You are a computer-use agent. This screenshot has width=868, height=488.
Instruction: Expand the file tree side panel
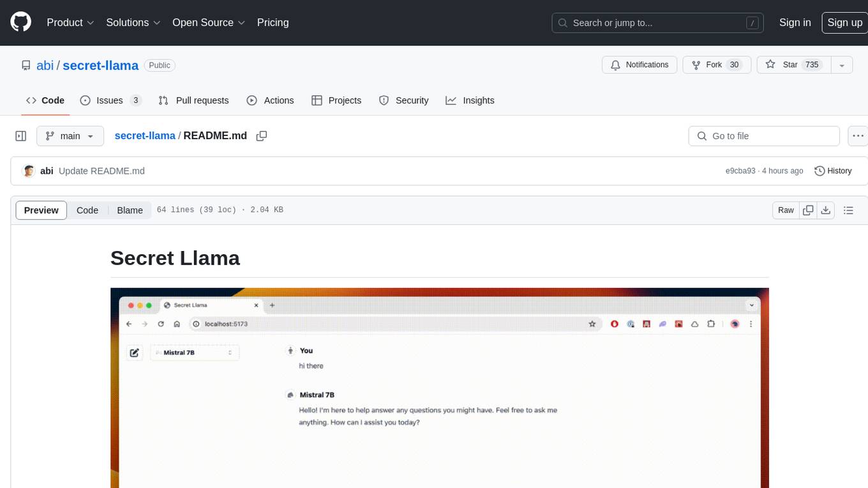point(20,136)
